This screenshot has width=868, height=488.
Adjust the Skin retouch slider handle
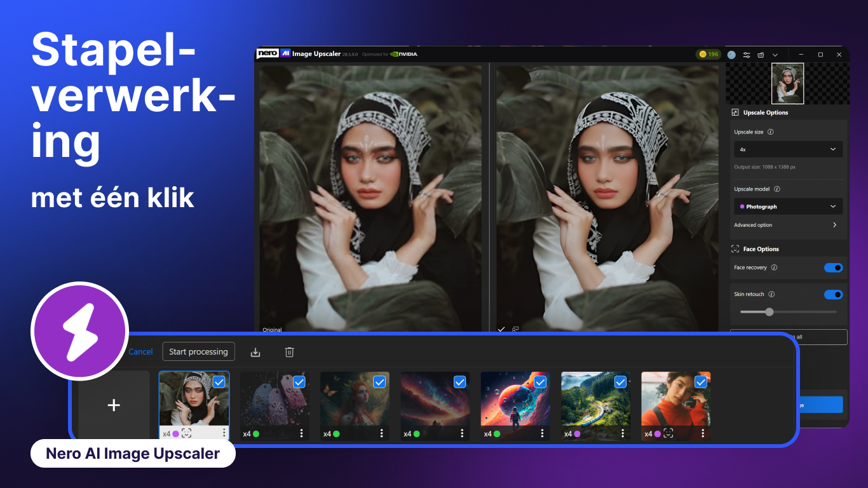770,312
